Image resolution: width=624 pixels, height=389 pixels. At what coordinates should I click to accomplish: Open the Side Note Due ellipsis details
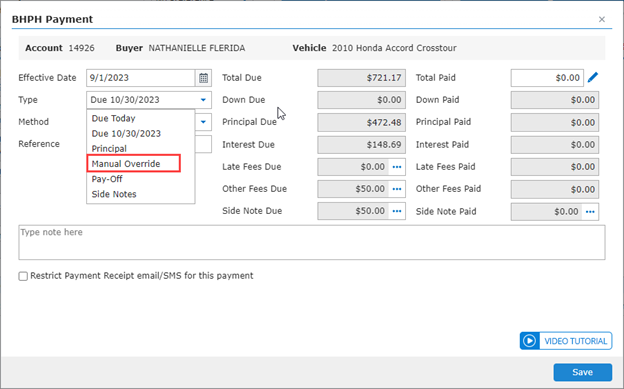click(x=397, y=211)
